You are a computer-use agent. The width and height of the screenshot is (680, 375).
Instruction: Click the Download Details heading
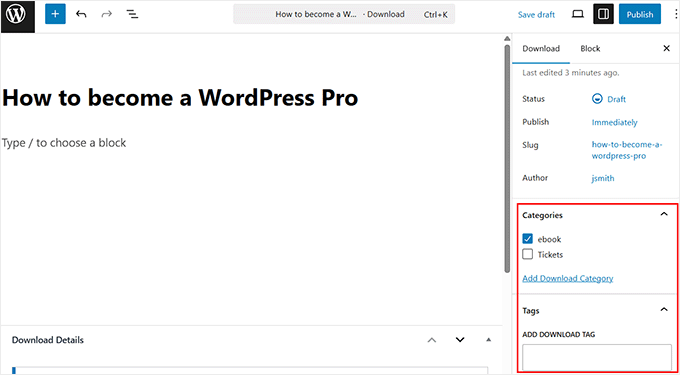pos(48,340)
